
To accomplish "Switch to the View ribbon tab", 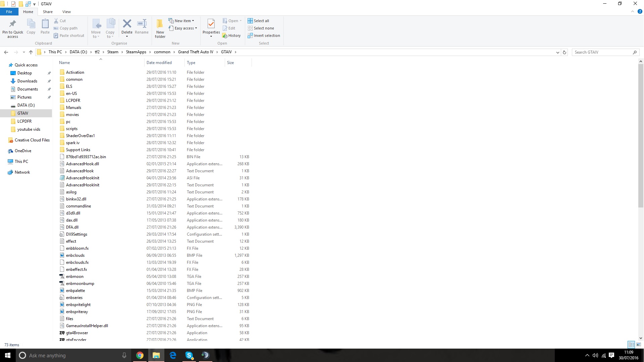I will [x=66, y=12].
